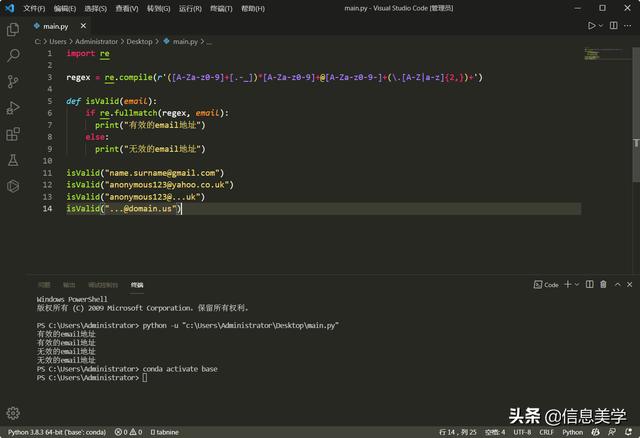This screenshot has width=640, height=438.
Task: Open the editor More Actions ellipsis
Action: click(628, 26)
